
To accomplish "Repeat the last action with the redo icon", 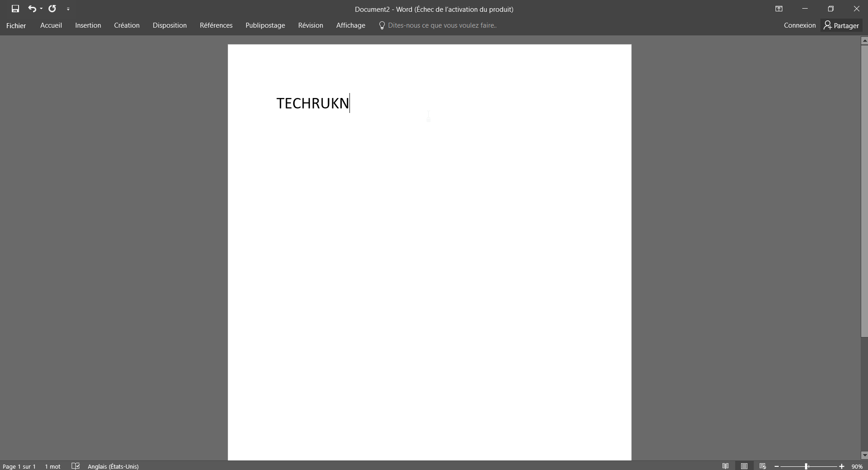I will [53, 9].
